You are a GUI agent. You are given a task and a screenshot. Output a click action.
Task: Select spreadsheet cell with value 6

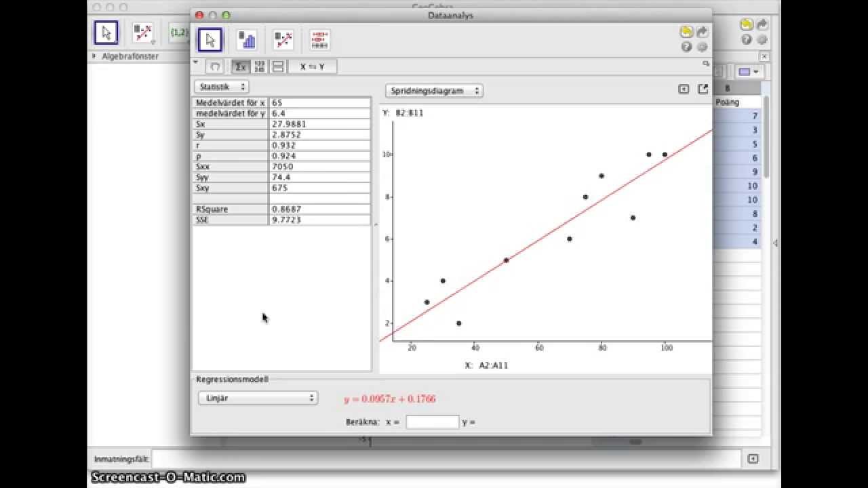tap(737, 158)
